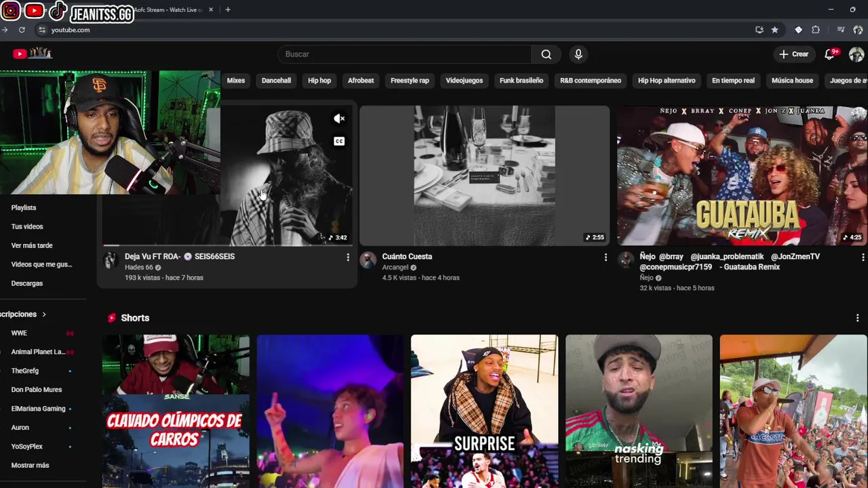Focus the Buscar search field
Viewport: 868px width, 488px height.
click(x=404, y=54)
